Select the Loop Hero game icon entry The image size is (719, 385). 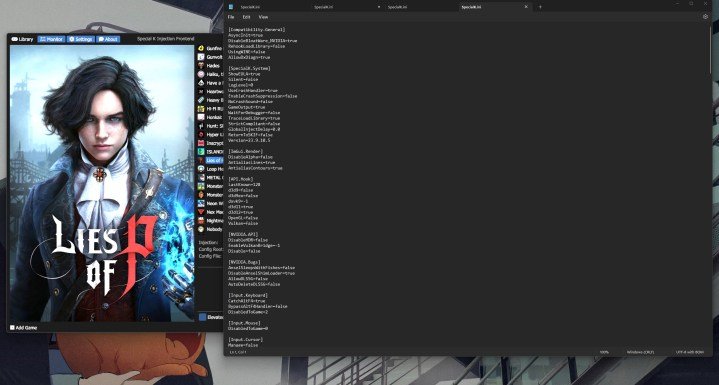tap(201, 169)
